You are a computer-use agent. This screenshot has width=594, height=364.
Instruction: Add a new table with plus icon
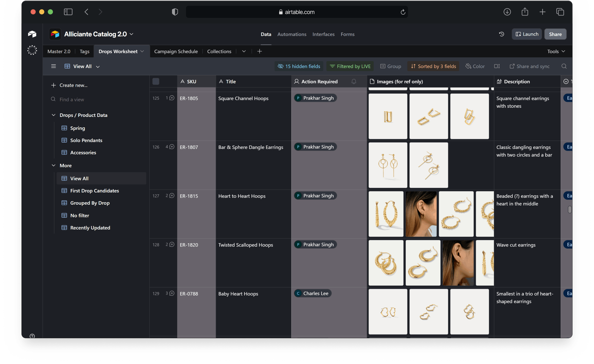[259, 51]
